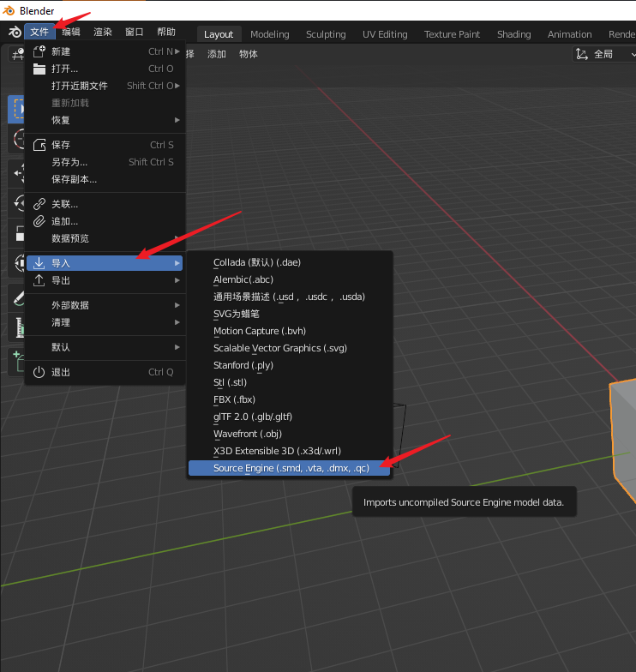The image size is (636, 672).
Task: Click the new file icon beside 新建
Action: pos(39,51)
